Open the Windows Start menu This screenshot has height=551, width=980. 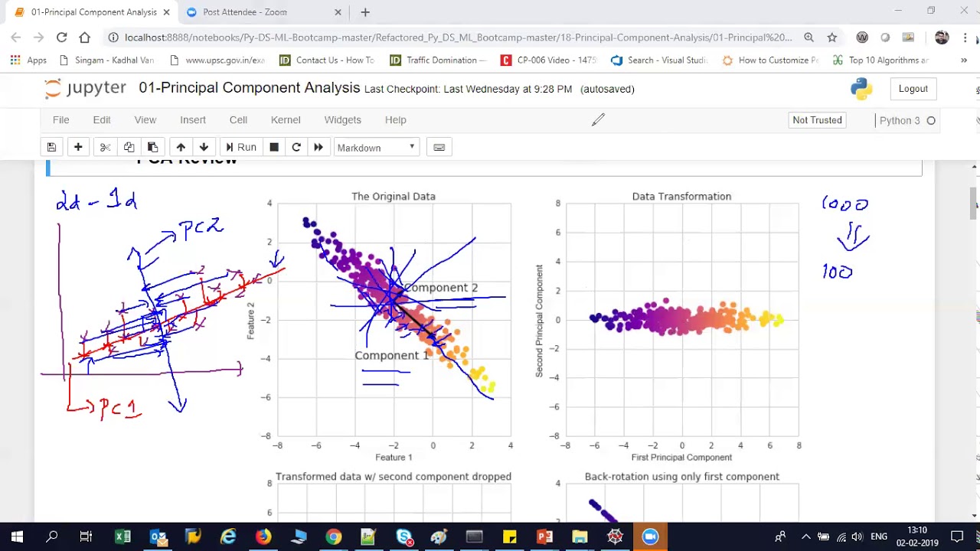17,537
